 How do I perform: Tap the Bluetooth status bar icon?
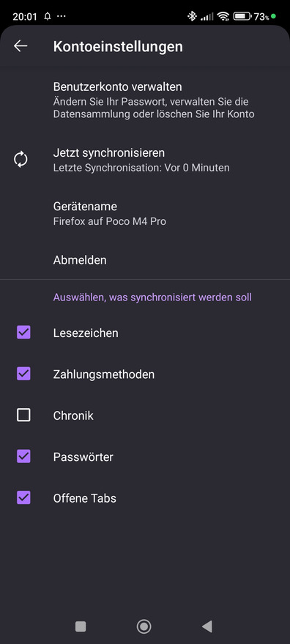(x=192, y=16)
